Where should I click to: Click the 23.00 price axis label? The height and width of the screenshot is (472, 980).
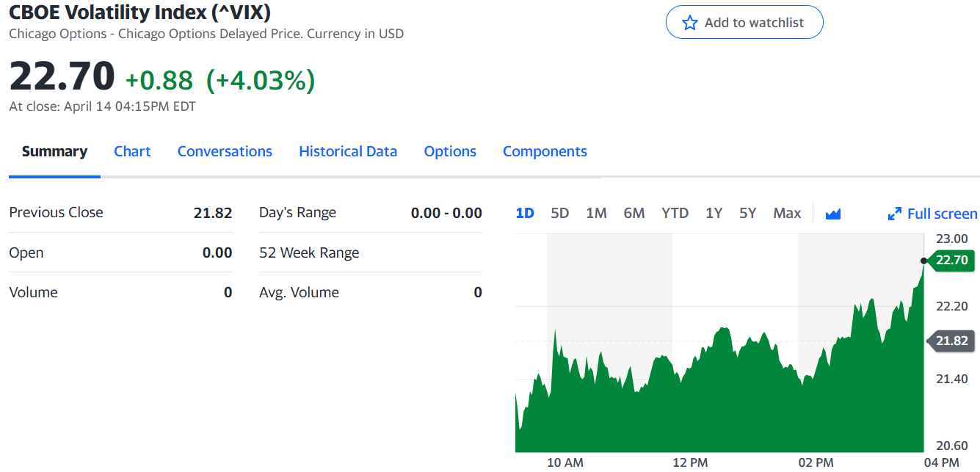[951, 239]
